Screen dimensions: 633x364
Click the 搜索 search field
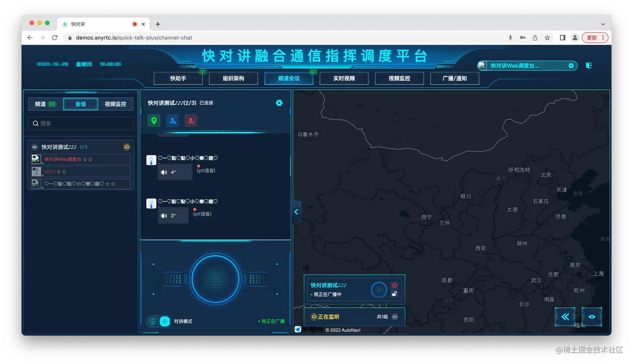[80, 123]
